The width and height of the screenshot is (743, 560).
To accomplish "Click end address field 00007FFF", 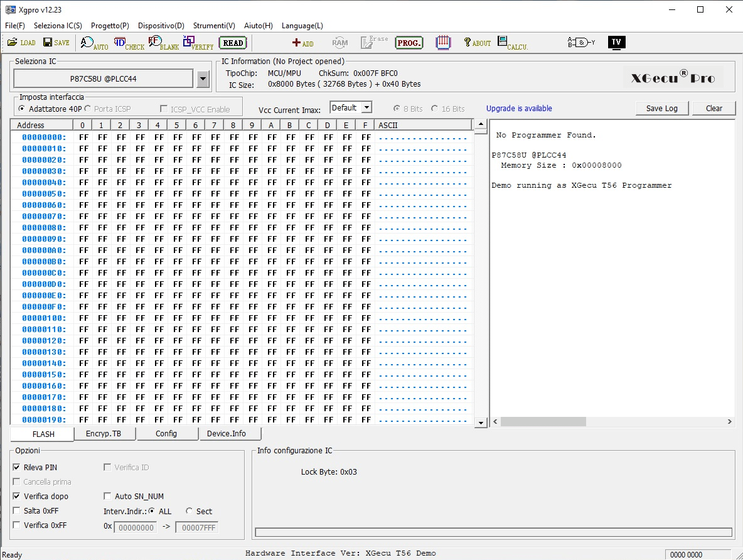I will pyautogui.click(x=196, y=527).
